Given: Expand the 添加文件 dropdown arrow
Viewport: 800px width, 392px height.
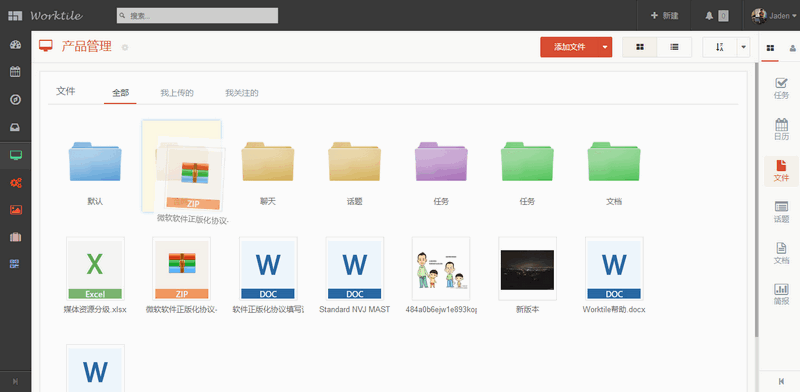Looking at the screenshot, I should coord(605,47).
